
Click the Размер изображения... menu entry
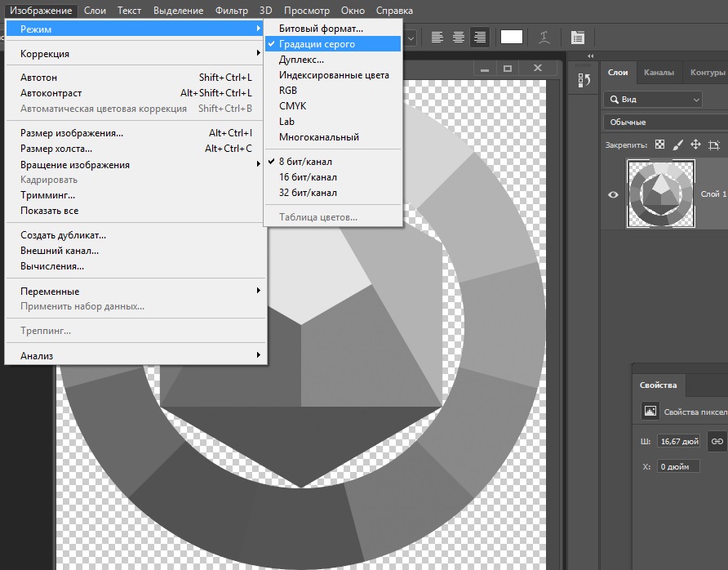point(72,133)
